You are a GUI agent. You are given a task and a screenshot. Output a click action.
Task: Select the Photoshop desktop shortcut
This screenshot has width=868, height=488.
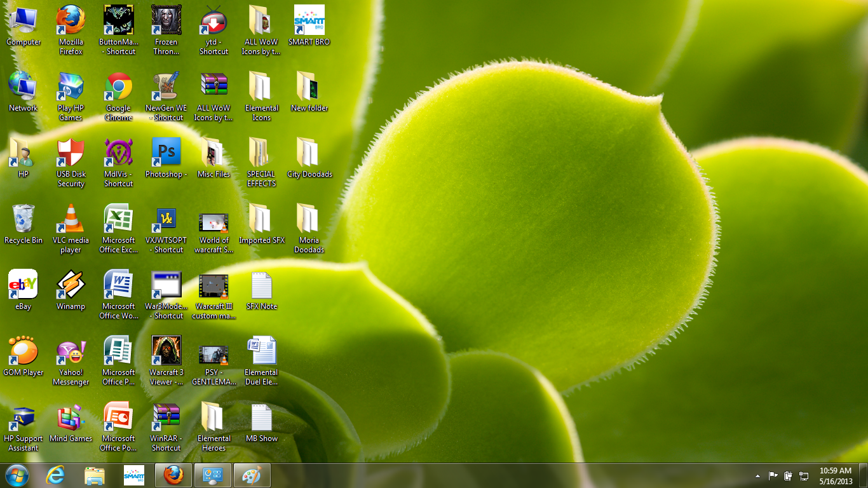166,158
